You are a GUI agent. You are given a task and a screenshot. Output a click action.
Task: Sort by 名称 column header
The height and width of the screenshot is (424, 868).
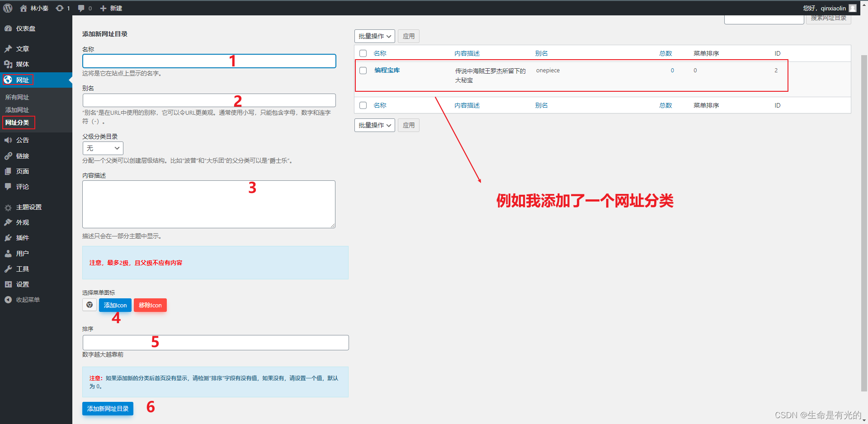[380, 53]
